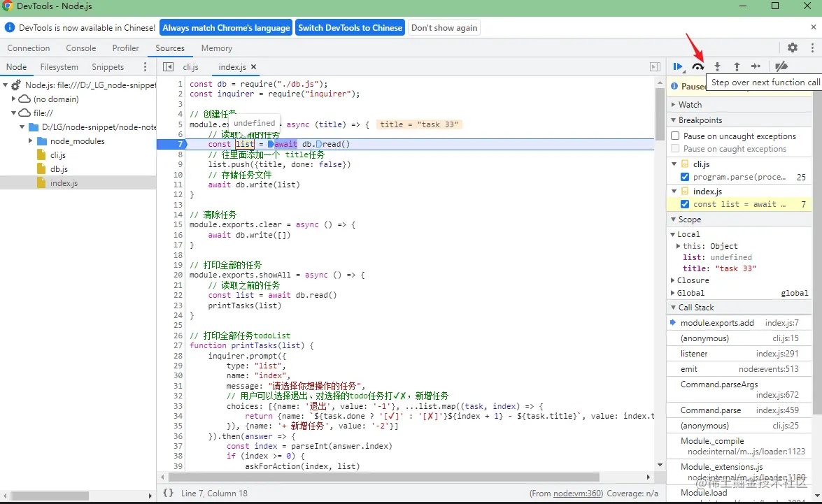Click the Step button in debugger toolbar
822x504 pixels.
(x=756, y=66)
